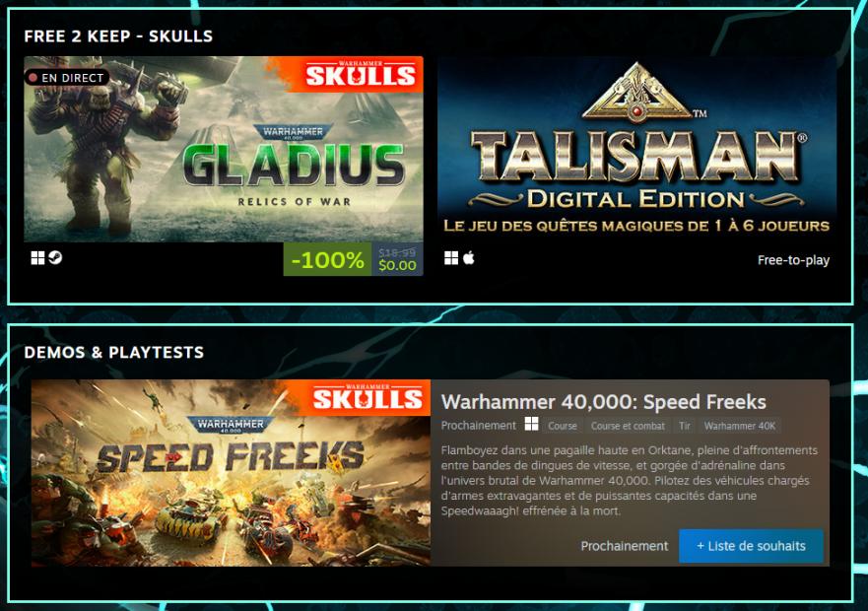Click the Windows icon under the Gladius banner

pos(37,257)
